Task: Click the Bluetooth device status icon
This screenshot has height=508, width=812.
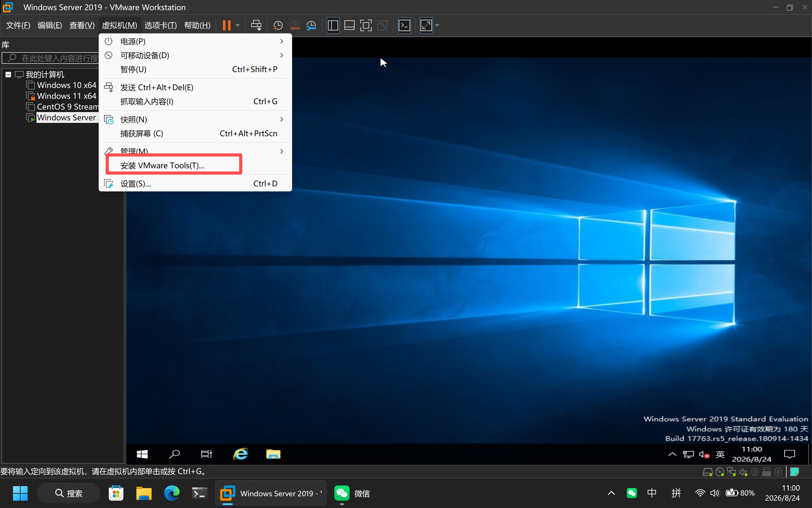Action: (x=778, y=472)
